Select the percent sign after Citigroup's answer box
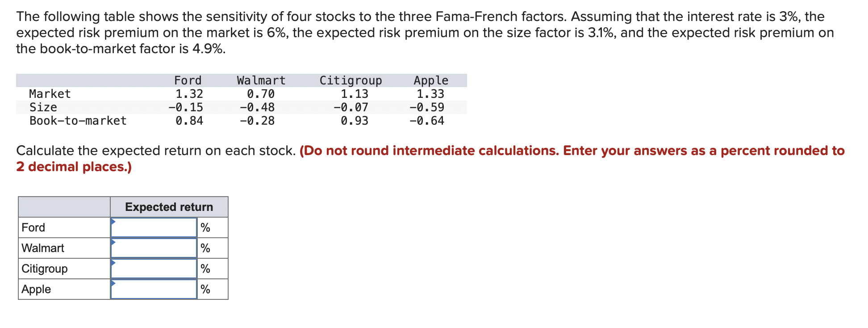The width and height of the screenshot is (868, 328). click(206, 269)
